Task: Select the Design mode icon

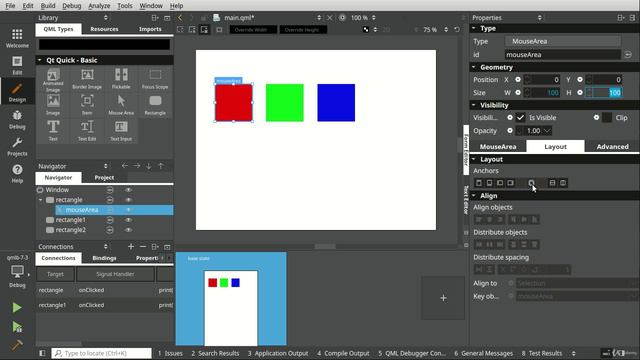Action: pos(17,92)
